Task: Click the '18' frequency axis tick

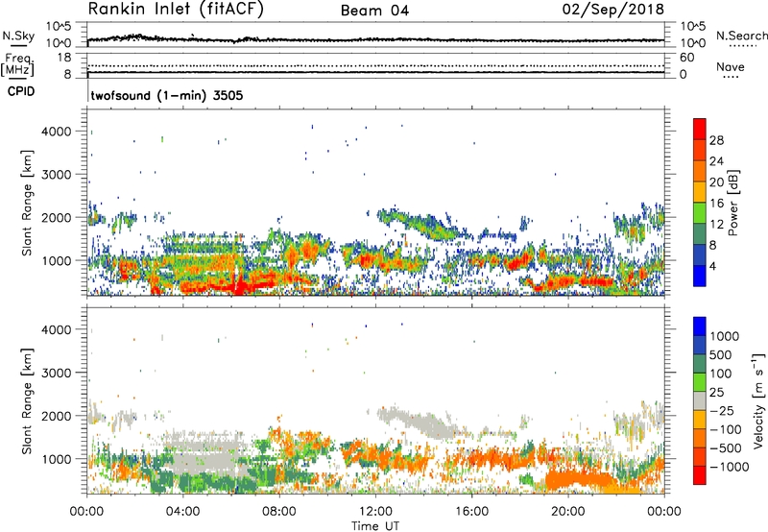Action: click(x=64, y=58)
